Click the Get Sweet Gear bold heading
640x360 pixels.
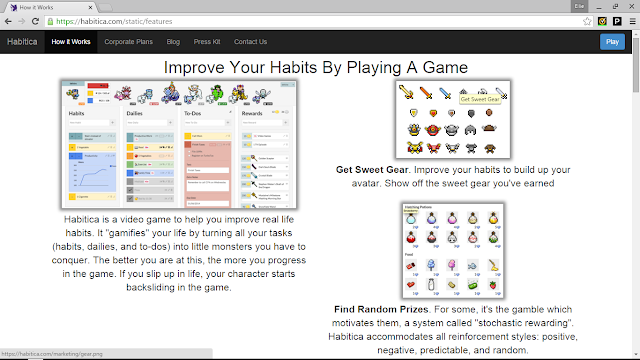[372, 170]
